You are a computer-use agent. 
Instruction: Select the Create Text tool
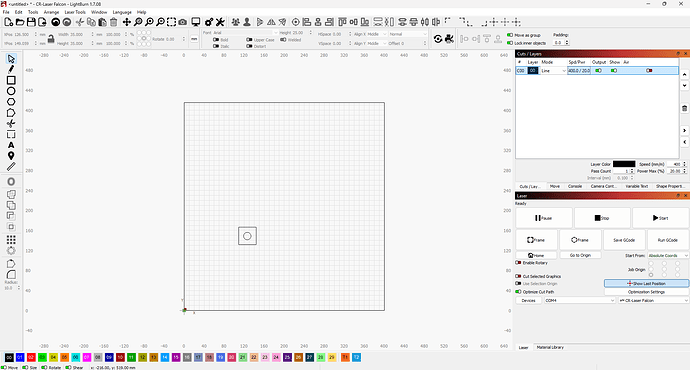[x=11, y=145]
